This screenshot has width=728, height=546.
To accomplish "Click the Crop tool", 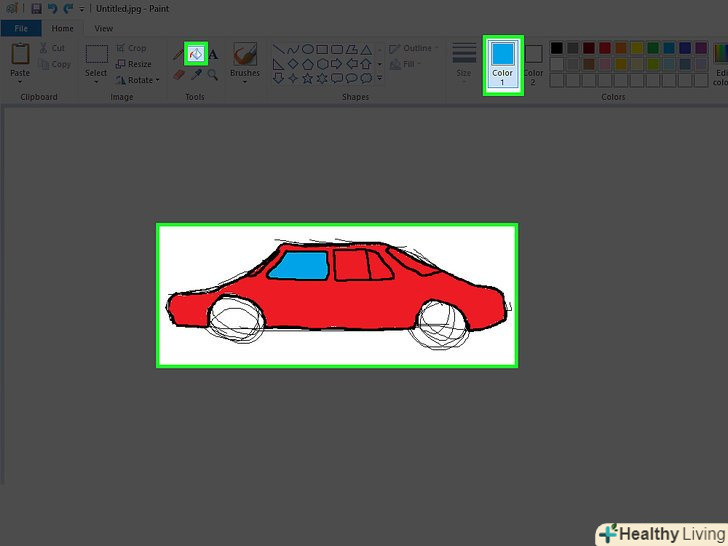I will pos(131,48).
